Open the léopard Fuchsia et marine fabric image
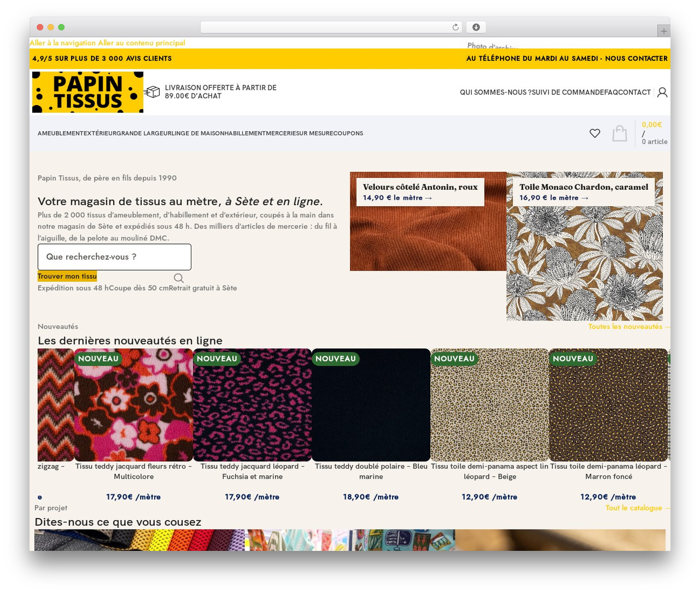 click(x=252, y=405)
